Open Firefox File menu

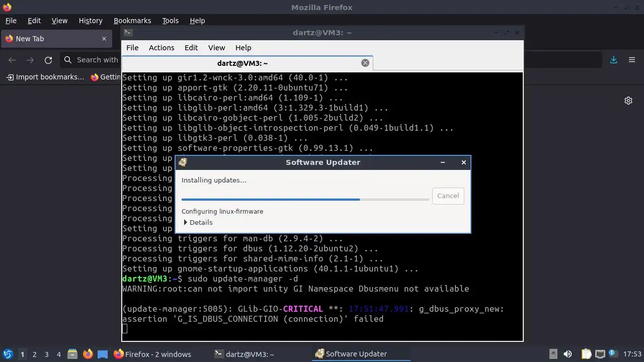(11, 21)
